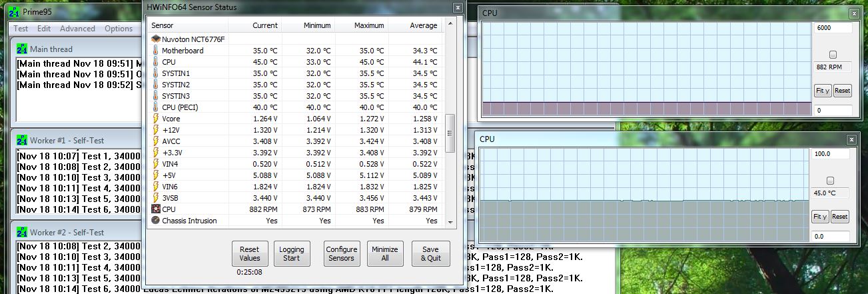This screenshot has height=294, width=868.
Task: Click the SYSTIN1 thermometer icon
Action: (x=156, y=73)
